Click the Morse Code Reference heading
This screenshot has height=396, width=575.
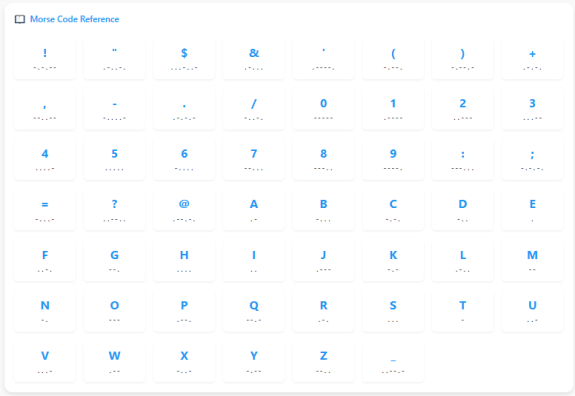tap(74, 19)
